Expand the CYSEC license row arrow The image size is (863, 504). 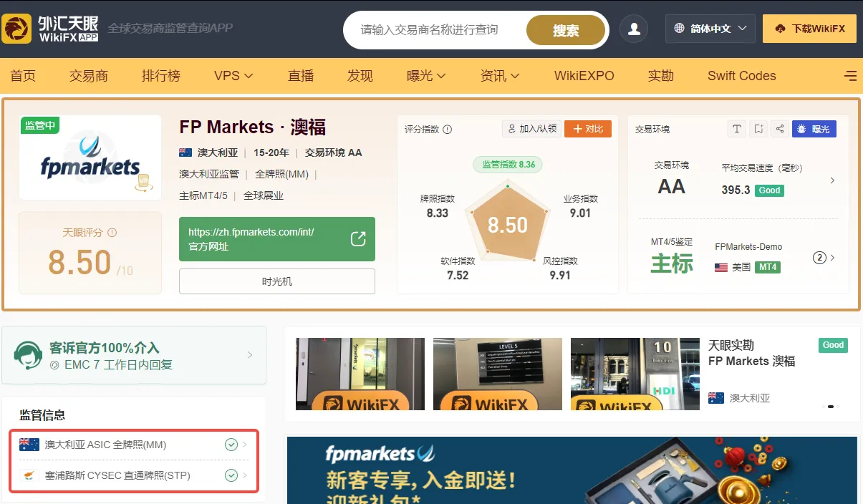pos(245,475)
